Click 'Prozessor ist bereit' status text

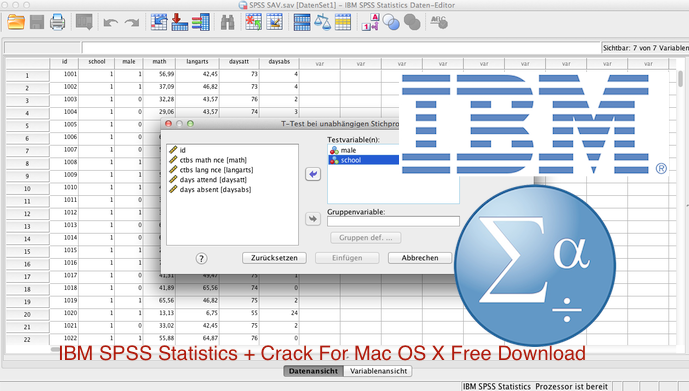tap(571, 387)
